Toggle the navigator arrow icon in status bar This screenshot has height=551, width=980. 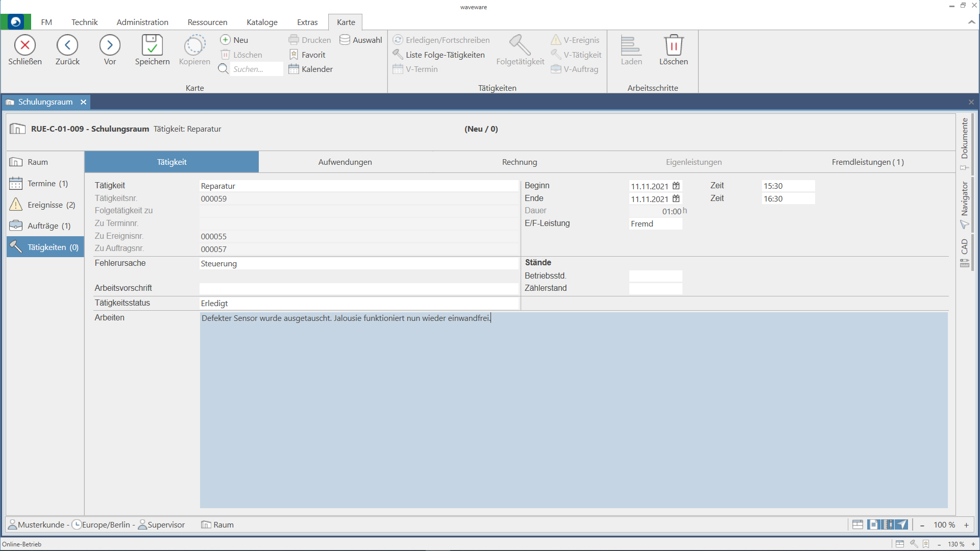click(x=902, y=524)
